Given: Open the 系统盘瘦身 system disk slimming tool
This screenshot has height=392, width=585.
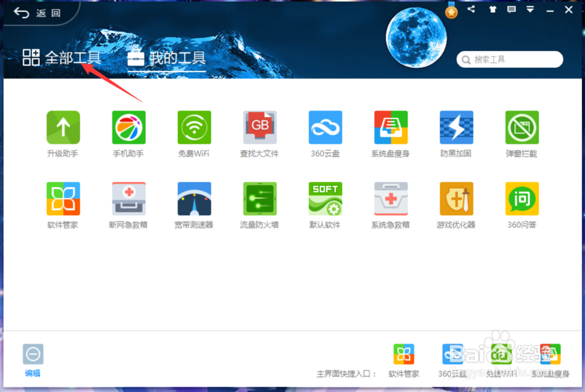Looking at the screenshot, I should 391,127.
